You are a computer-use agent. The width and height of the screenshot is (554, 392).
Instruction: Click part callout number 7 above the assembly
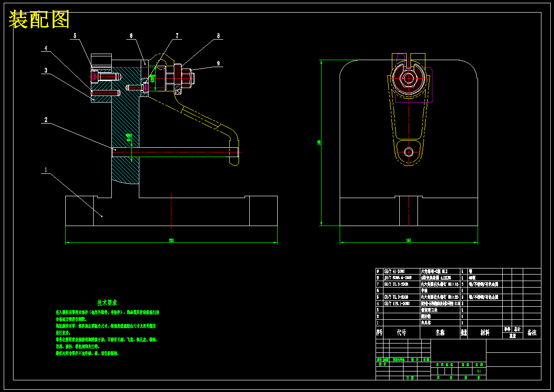coord(178,36)
